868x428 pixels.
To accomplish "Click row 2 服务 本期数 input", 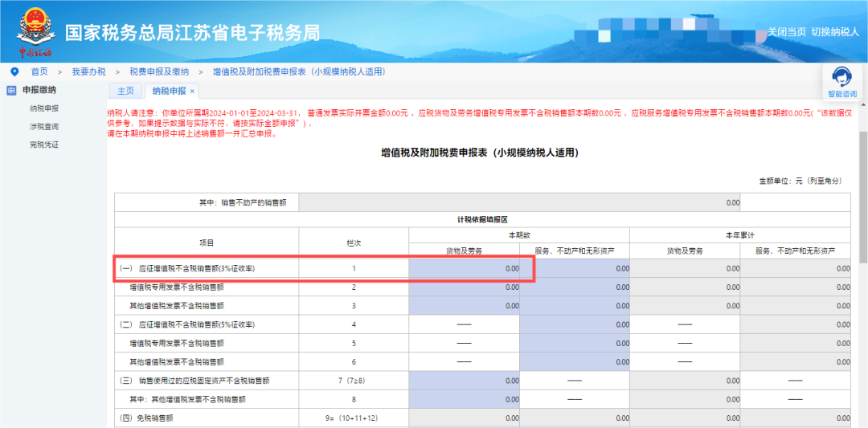I will point(575,287).
